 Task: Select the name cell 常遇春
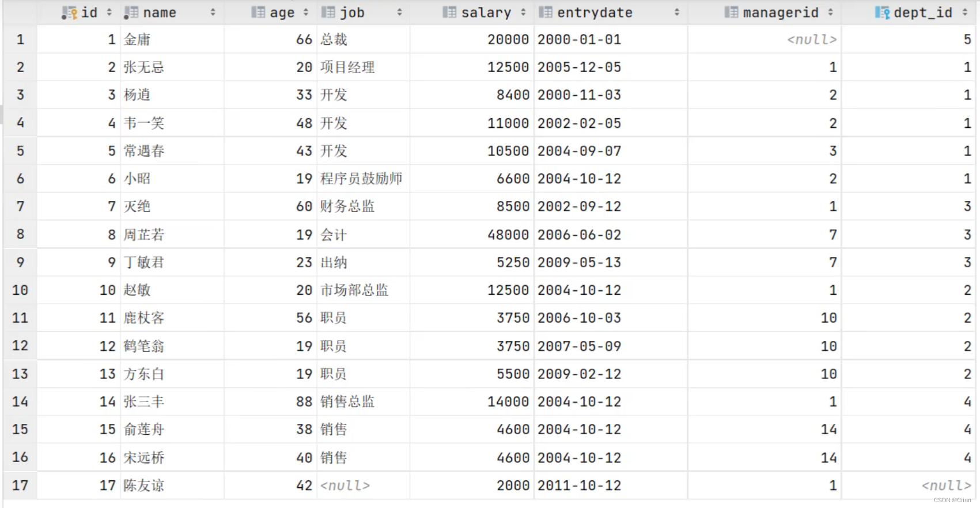(172, 151)
